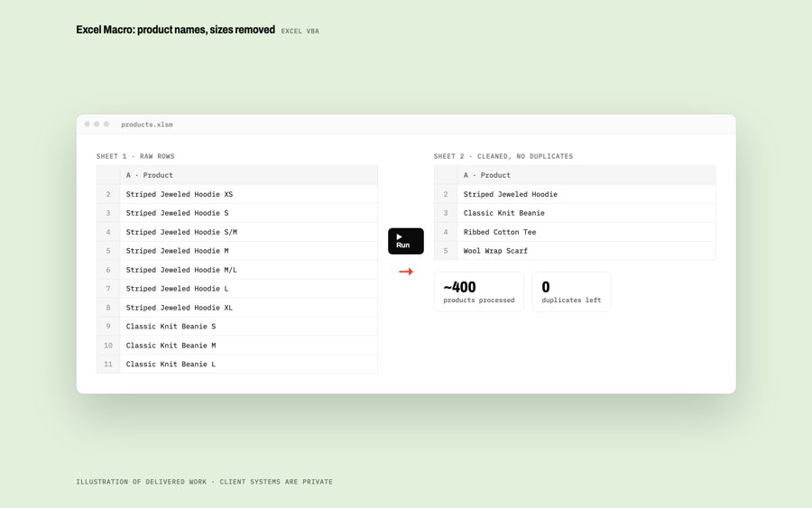Select cell 'Striped Jeweled Hoodie XL'
The image size is (812, 508).
coord(249,308)
